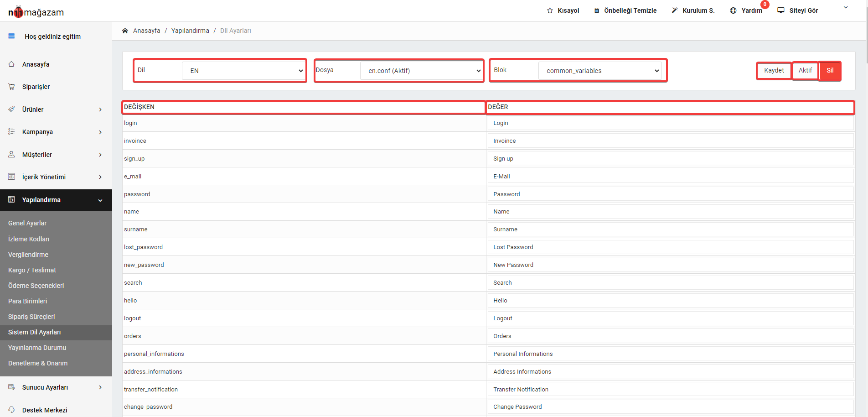Click the new_password variable row
This screenshot has height=417, width=868.
click(x=304, y=265)
